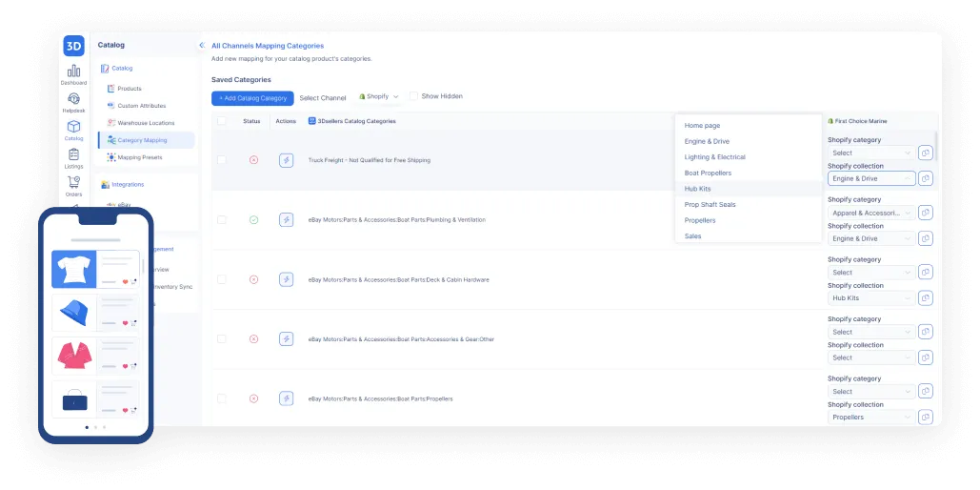The width and height of the screenshot is (980, 490).
Task: Choose Home page from the dropdown list
Action: click(749, 125)
